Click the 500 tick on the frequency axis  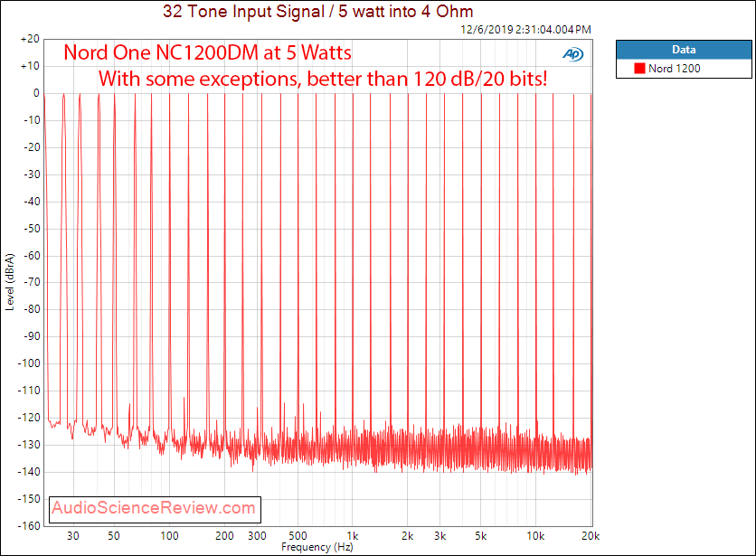pos(298,536)
